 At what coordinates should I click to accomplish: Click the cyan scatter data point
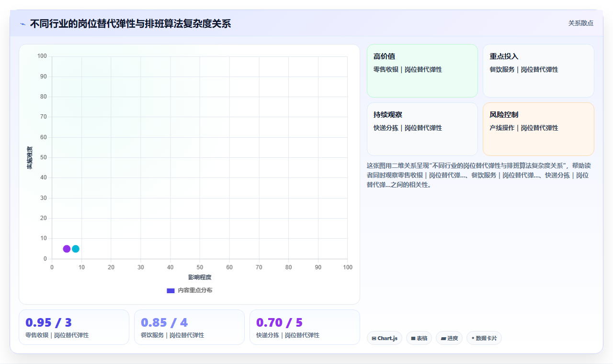click(x=76, y=249)
